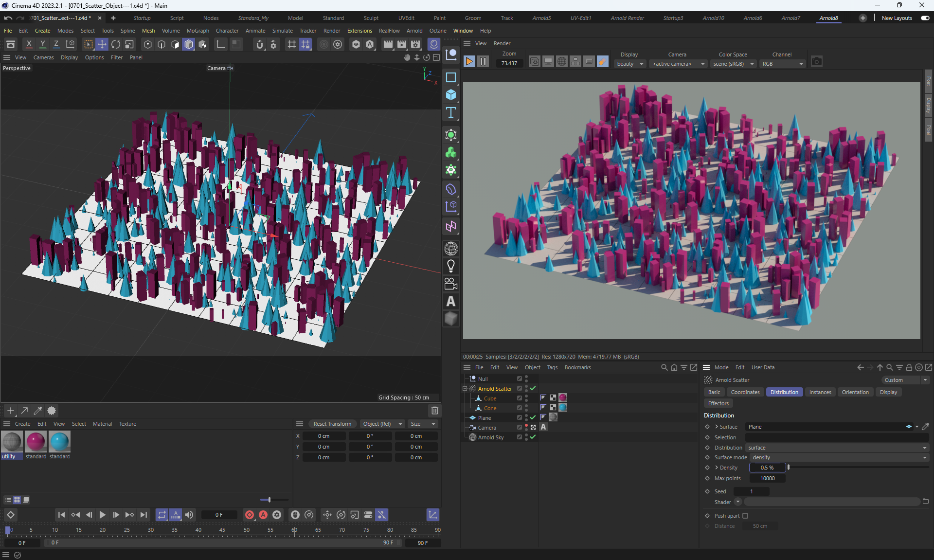This screenshot has width=934, height=560.
Task: Toggle the New Layouts switch
Action: pos(925,18)
